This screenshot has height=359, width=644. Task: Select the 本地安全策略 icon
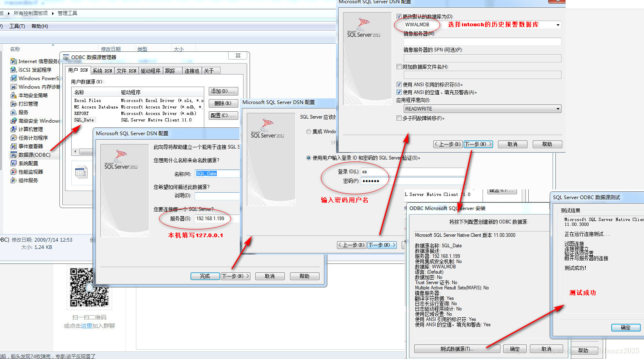(x=14, y=96)
